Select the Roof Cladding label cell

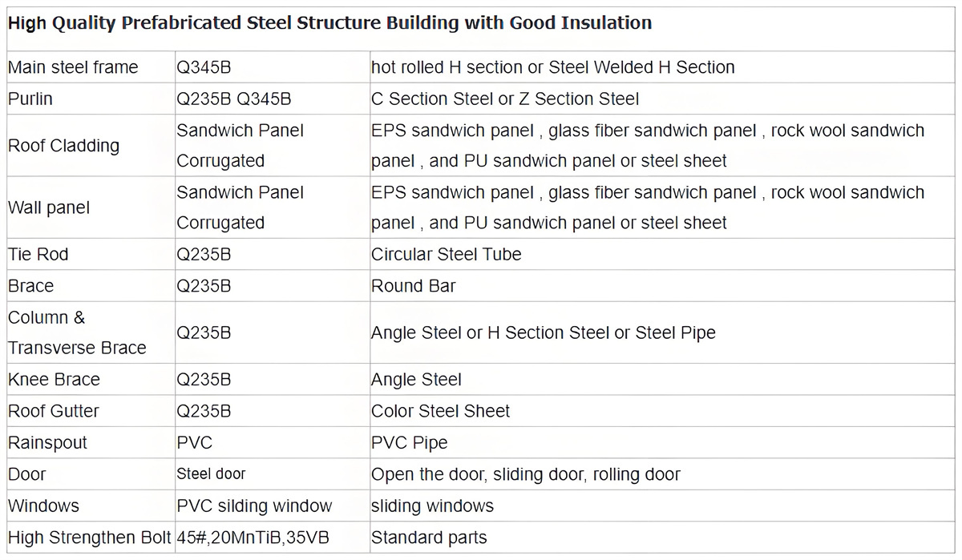click(91, 145)
